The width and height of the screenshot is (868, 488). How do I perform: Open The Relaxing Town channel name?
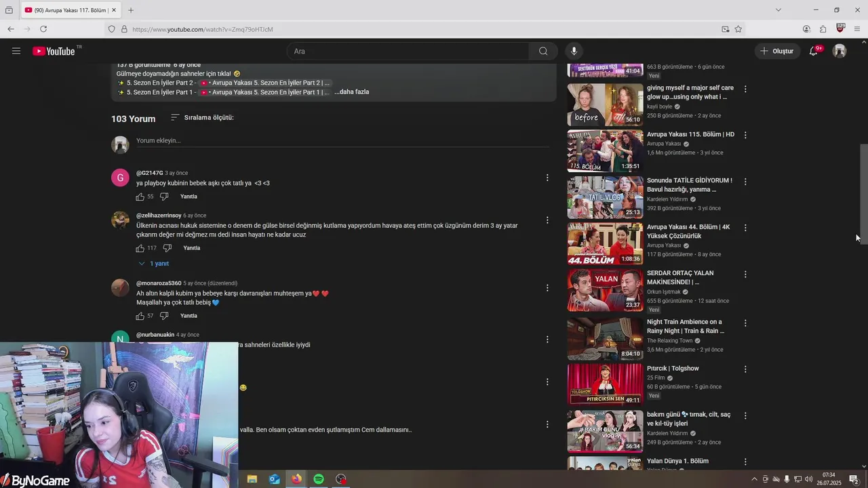[670, 341]
